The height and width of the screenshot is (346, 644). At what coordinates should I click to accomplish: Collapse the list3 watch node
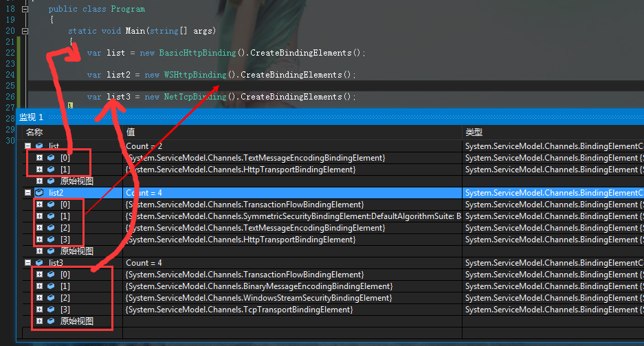click(x=27, y=263)
